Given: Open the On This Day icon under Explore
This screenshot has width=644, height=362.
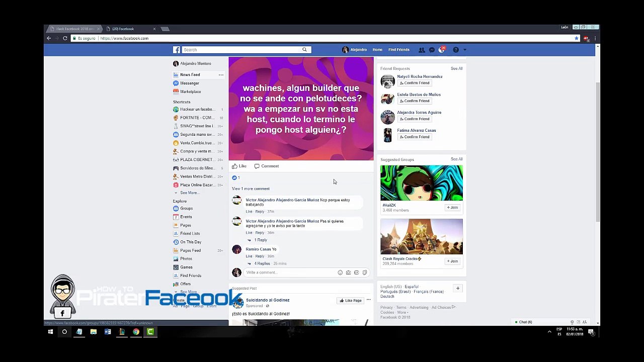Looking at the screenshot, I should 176,242.
